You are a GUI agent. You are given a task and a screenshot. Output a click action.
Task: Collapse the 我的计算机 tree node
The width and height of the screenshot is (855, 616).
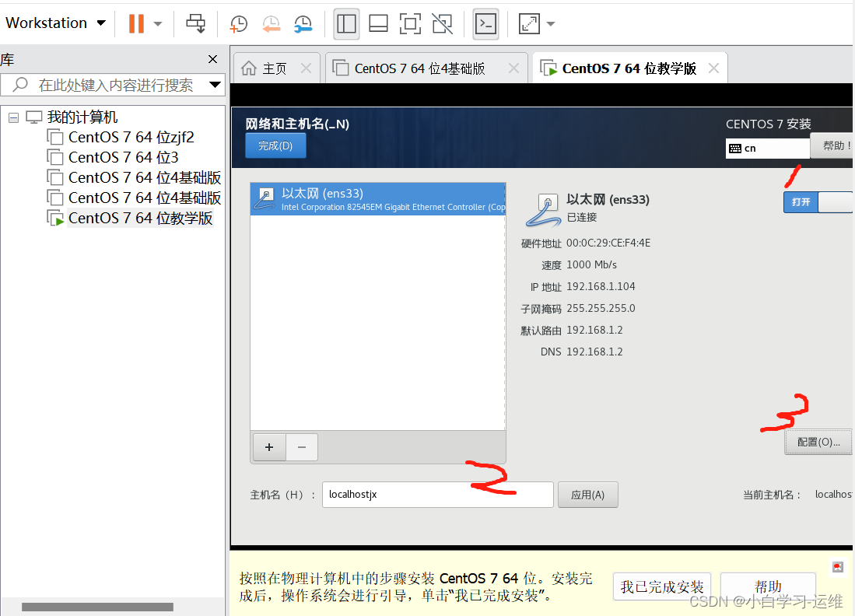click(x=14, y=117)
